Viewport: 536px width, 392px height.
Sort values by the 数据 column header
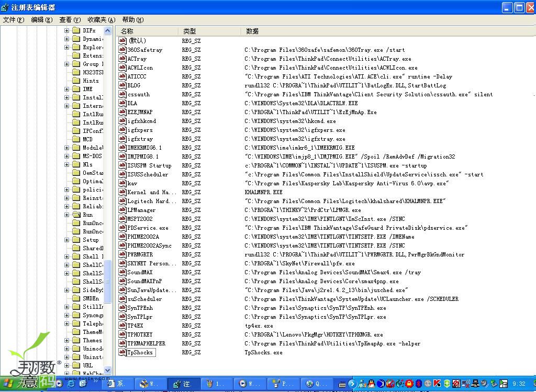tap(388, 31)
